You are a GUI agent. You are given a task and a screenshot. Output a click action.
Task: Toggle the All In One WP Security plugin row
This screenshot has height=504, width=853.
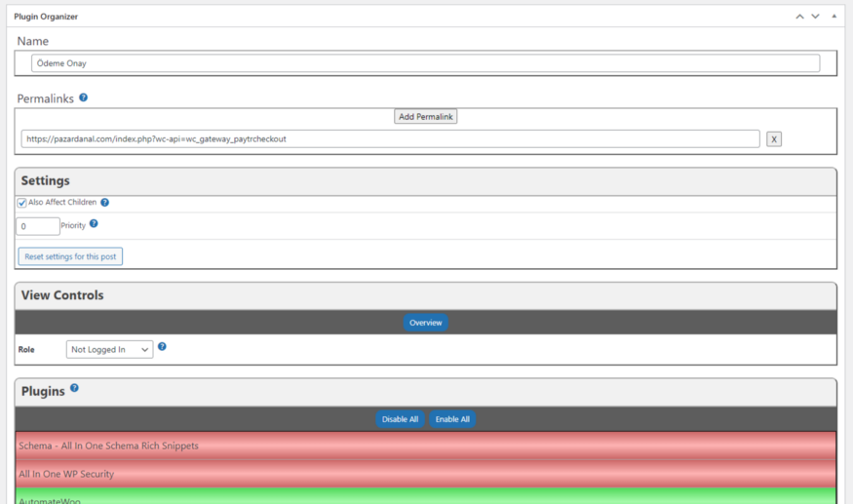click(425, 474)
